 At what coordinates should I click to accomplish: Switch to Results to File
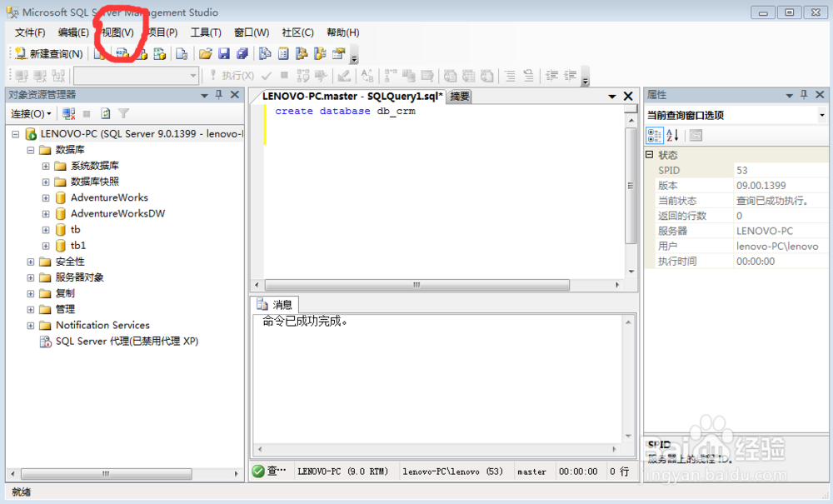click(x=487, y=76)
